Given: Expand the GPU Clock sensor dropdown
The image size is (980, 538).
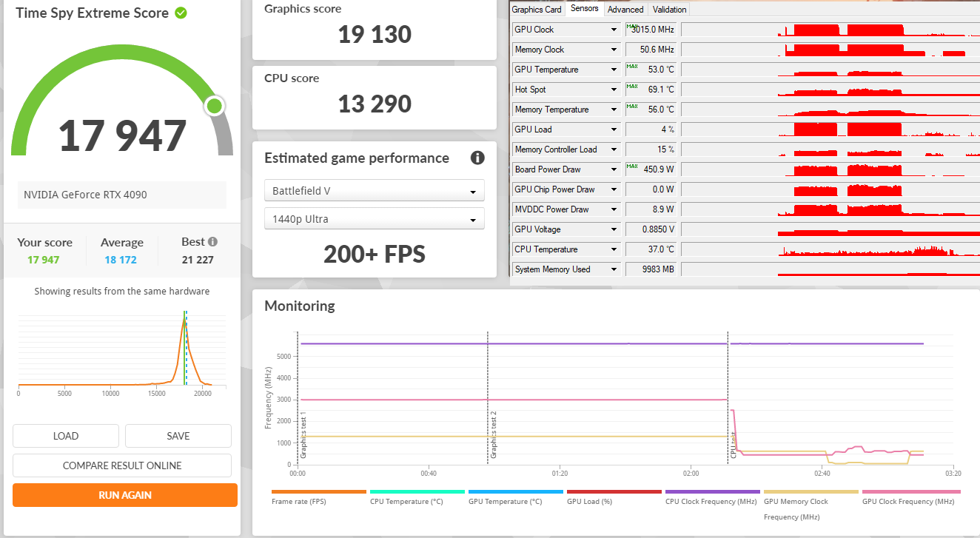Looking at the screenshot, I should point(614,30).
